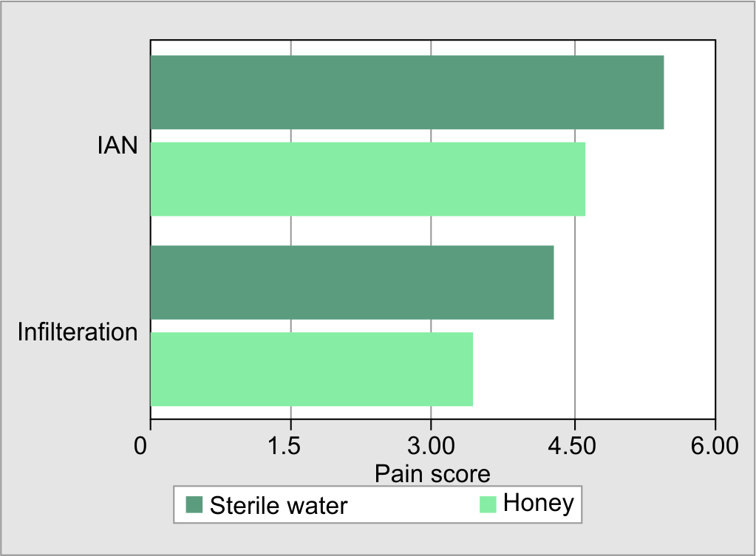Select the Honey legend text

click(x=538, y=504)
